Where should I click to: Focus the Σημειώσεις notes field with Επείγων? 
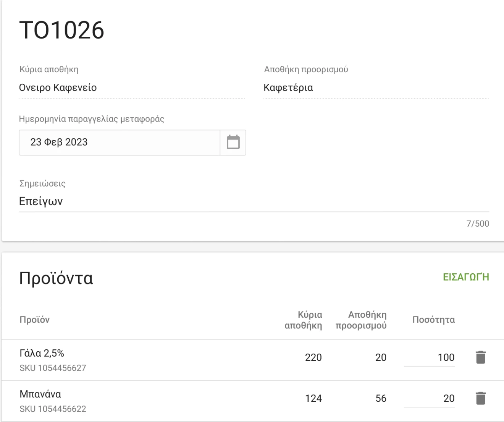click(x=254, y=201)
